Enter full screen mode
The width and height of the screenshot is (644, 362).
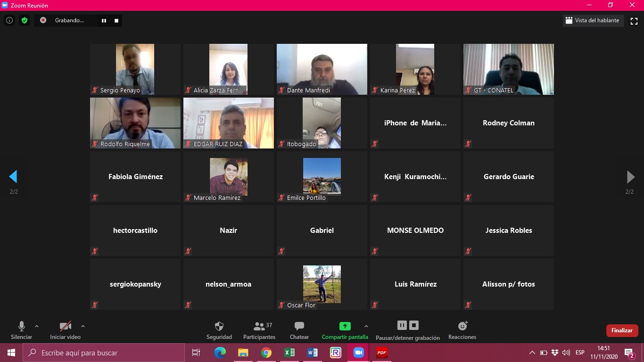pos(634,21)
